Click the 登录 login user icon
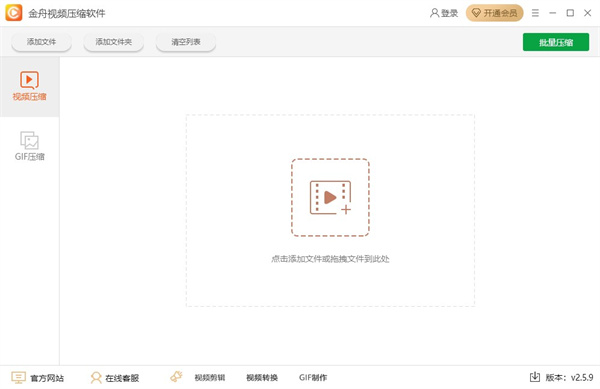This screenshot has height=389, width=600. [434, 13]
